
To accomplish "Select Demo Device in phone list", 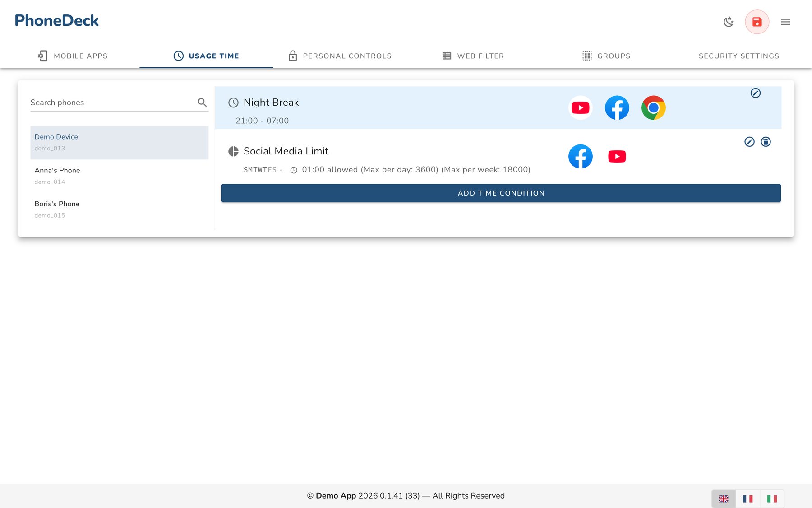I will pos(120,143).
